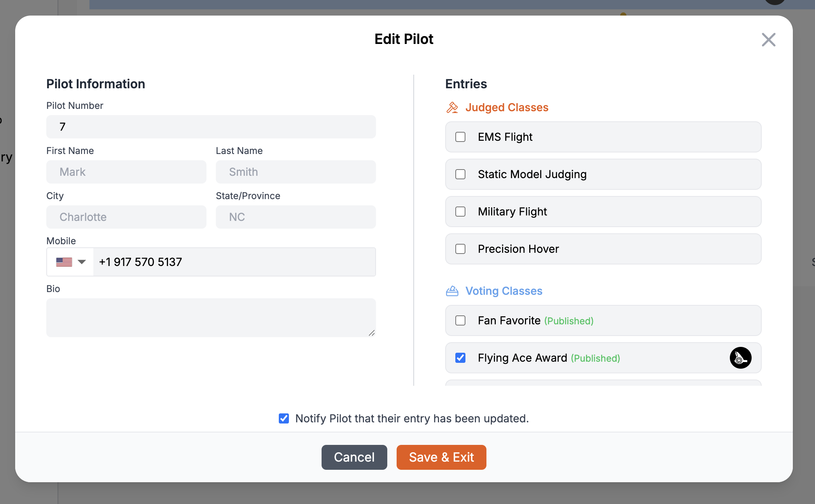Click the Flying Ace Award aircraft thumbnail
The image size is (815, 504).
(x=740, y=358)
